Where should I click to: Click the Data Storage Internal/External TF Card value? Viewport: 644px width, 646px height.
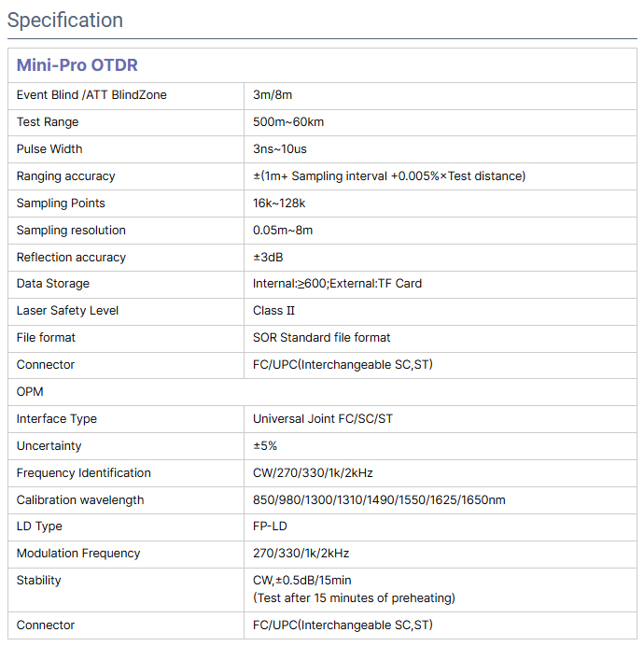[x=337, y=284]
